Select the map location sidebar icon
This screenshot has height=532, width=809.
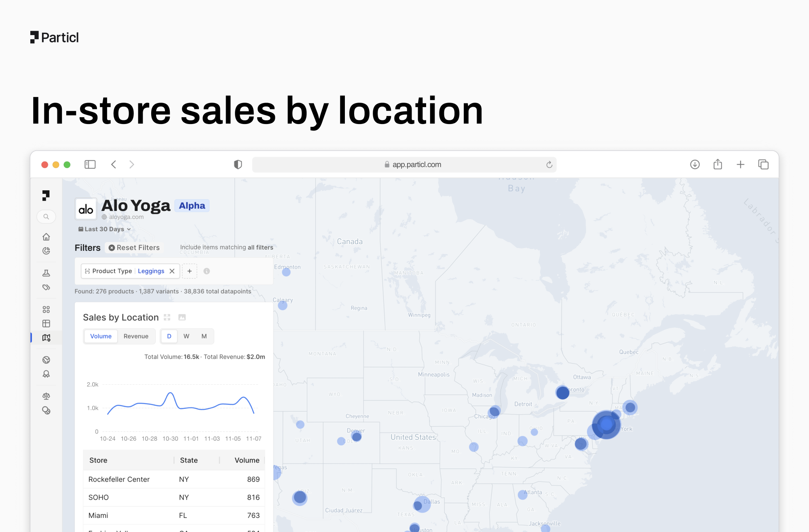click(46, 338)
